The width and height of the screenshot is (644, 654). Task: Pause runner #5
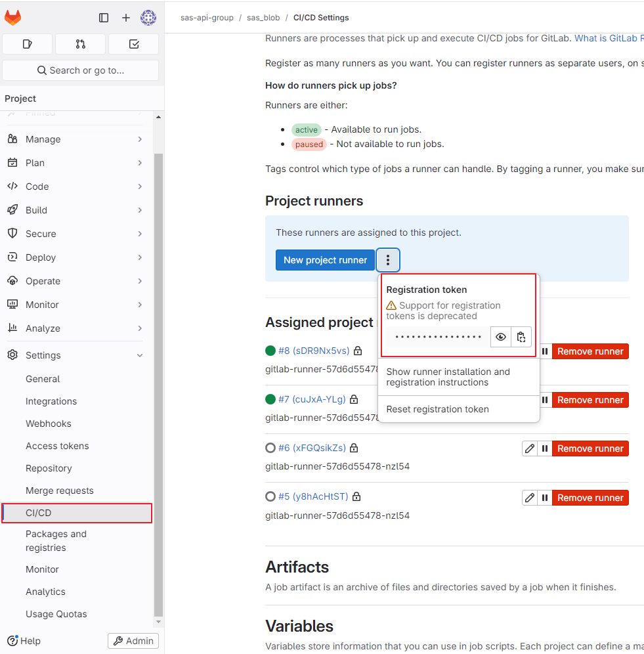[545, 498]
